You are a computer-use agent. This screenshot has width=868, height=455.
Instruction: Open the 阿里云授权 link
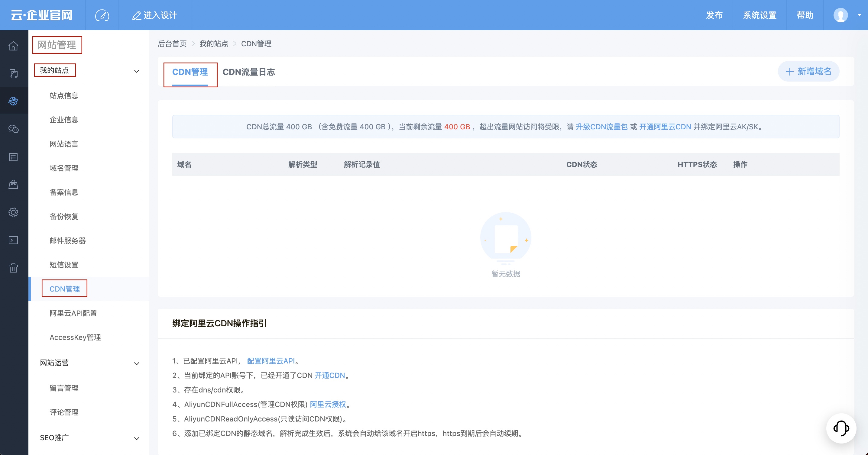[328, 404]
